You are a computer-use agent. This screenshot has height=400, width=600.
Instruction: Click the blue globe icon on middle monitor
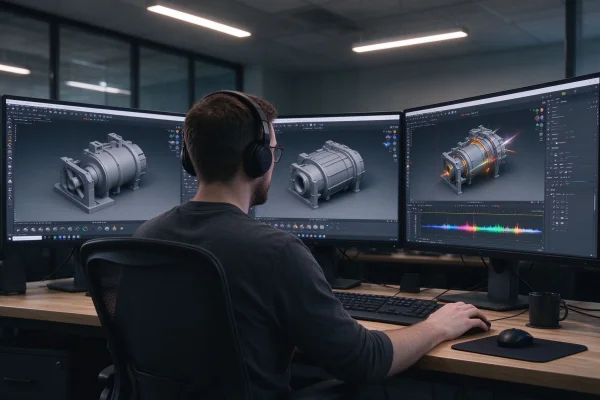(395, 137)
